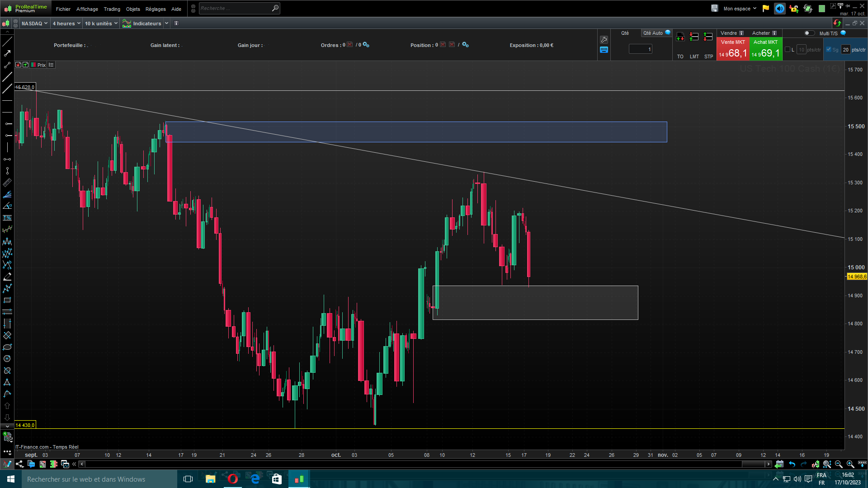The height and width of the screenshot is (488, 868).
Task: Click the Achat MKT buy button
Action: 765,50
